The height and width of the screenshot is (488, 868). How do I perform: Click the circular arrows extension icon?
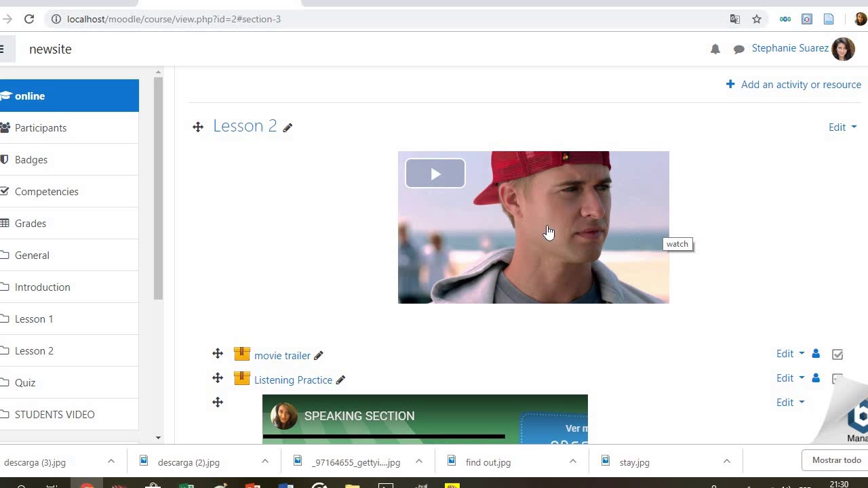[x=807, y=19]
